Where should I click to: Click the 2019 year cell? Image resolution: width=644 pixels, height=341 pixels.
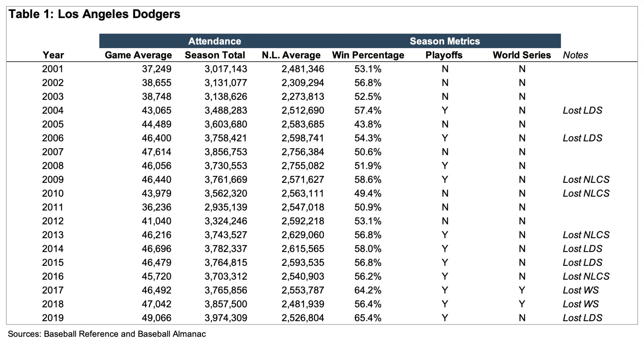click(53, 318)
